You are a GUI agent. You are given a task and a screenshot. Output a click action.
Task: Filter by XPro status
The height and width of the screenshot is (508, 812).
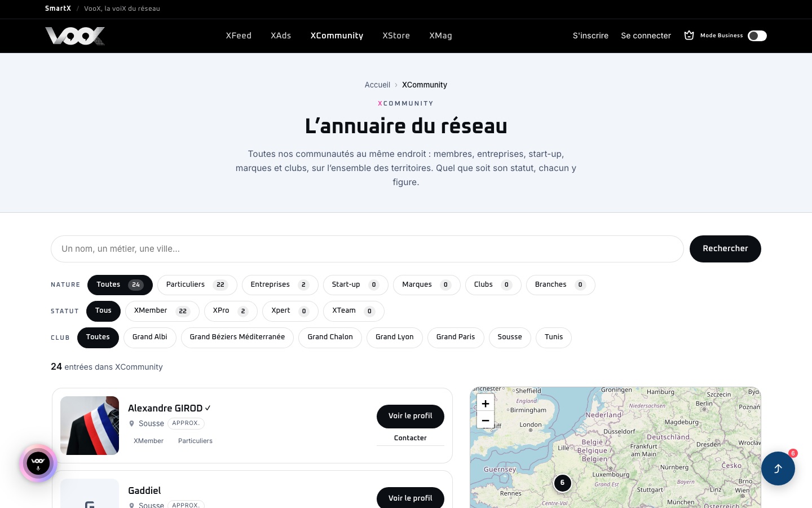pos(231,311)
